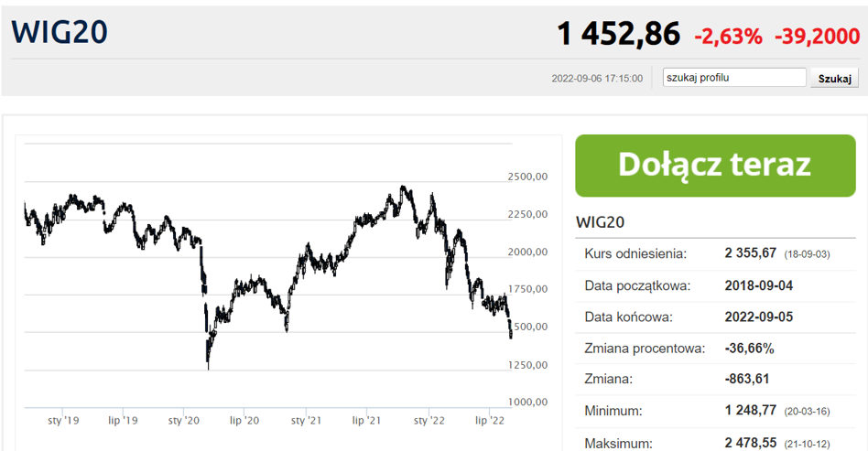Click the 2500,00 y-axis gridline label
The width and height of the screenshot is (868, 451).
(x=527, y=177)
